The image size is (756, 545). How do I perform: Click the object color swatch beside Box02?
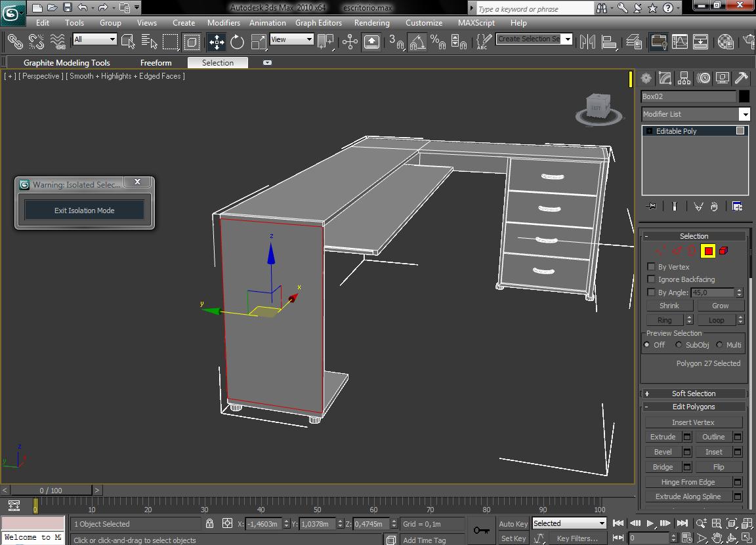(x=744, y=96)
